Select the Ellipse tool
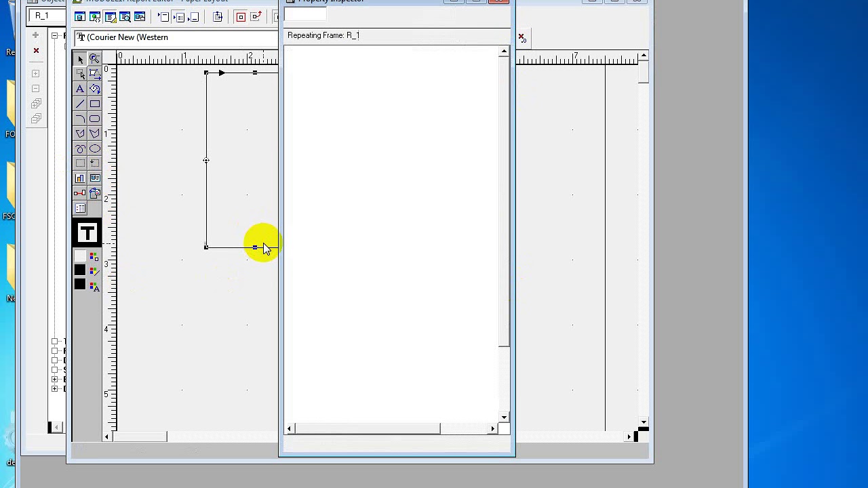This screenshot has width=868, height=488. pos(95,149)
